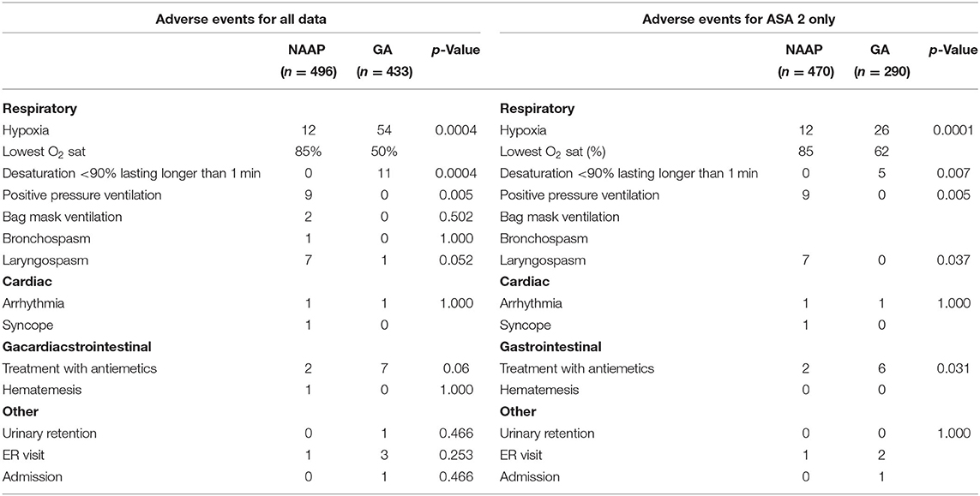The width and height of the screenshot is (980, 496).
Task: Click 'Positive pressure ventilation' in ASA 2 table
Action: tap(580, 195)
